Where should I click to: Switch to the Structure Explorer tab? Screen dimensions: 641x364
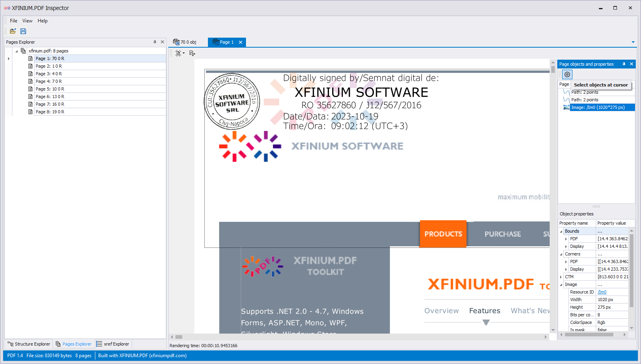(x=29, y=344)
